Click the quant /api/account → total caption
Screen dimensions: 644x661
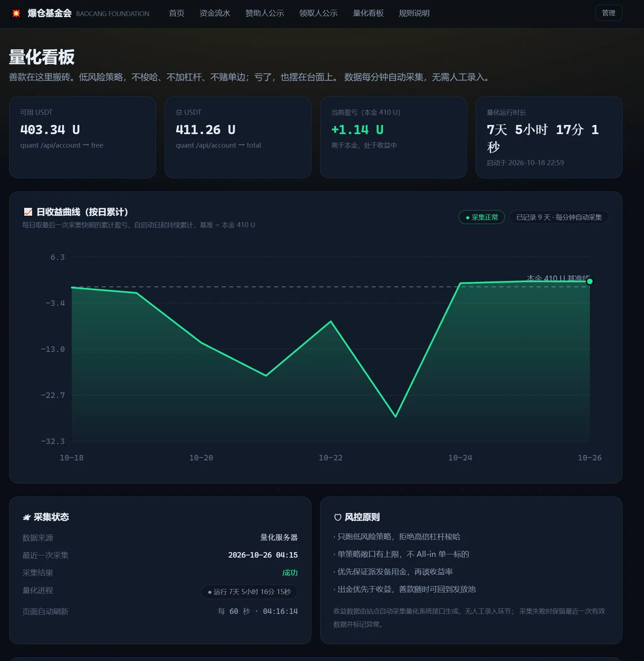pyautogui.click(x=219, y=145)
